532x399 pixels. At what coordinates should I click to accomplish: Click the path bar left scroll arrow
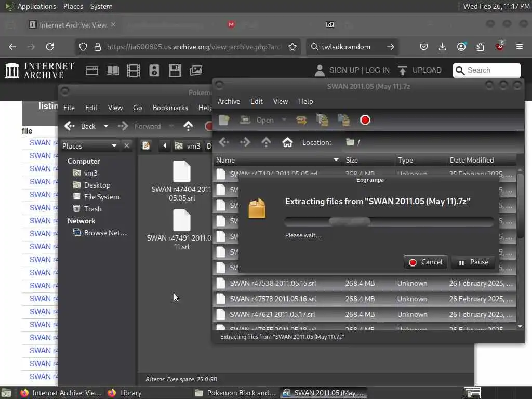coord(165,146)
